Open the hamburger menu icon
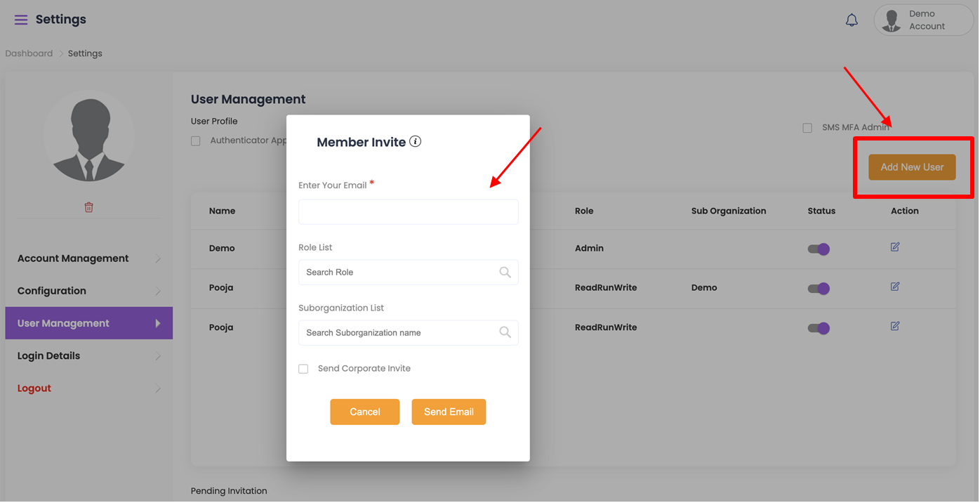Viewport: 980px width, 503px height. 21,20
